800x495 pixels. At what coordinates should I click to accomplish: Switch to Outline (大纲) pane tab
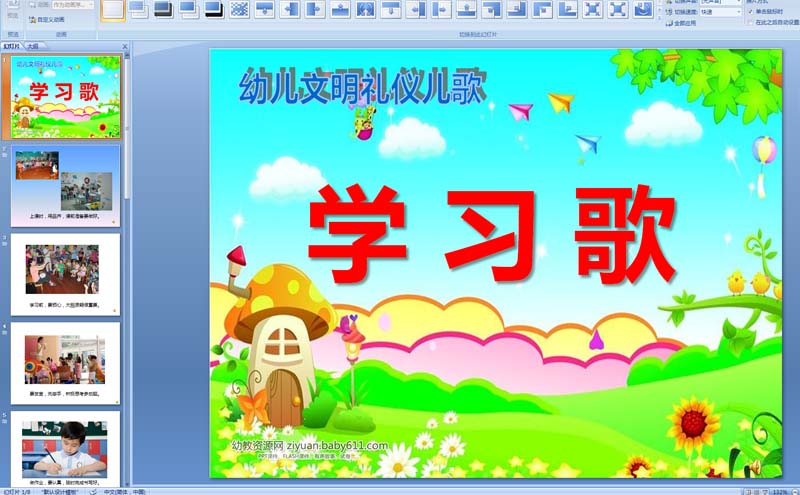click(33, 46)
